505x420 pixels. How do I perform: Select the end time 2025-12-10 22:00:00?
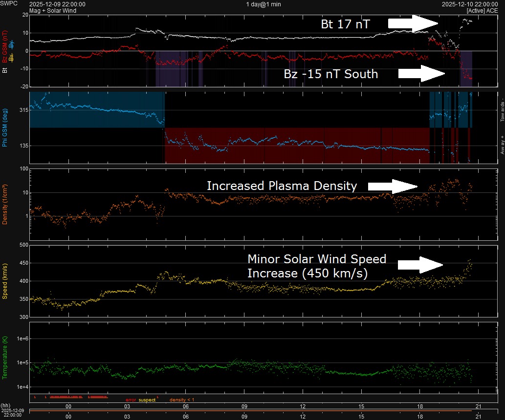point(470,4)
